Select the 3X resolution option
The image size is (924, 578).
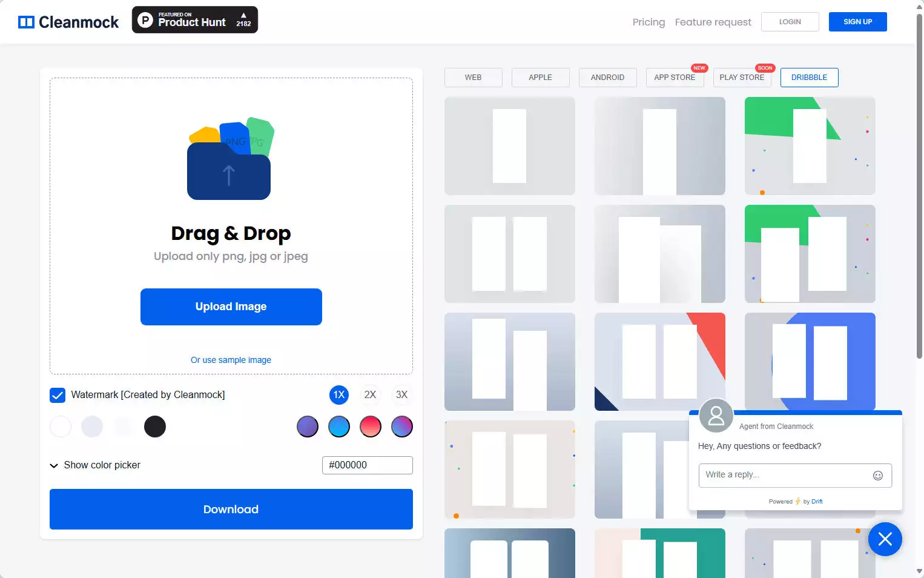[401, 395]
